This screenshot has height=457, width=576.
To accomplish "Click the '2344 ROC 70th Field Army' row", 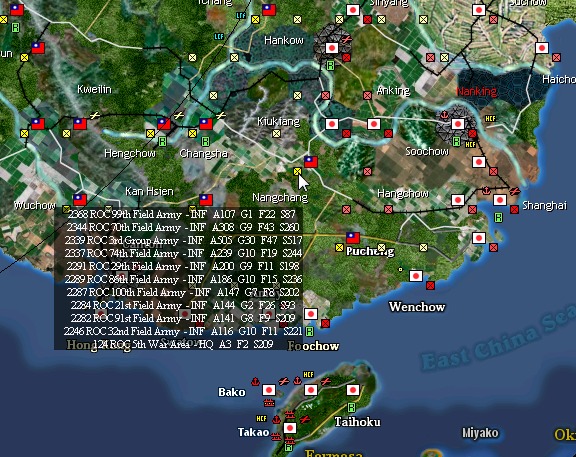I will (183, 227).
